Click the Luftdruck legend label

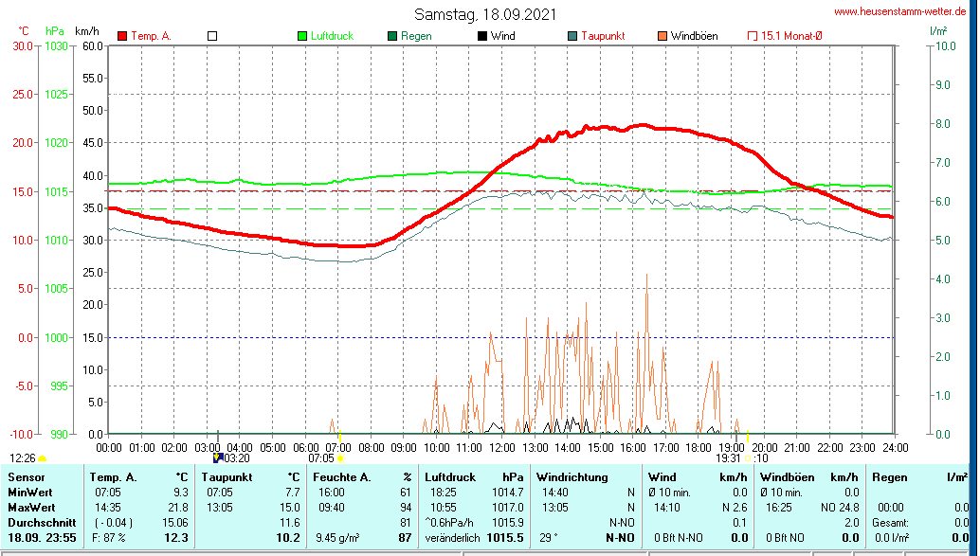332,36
